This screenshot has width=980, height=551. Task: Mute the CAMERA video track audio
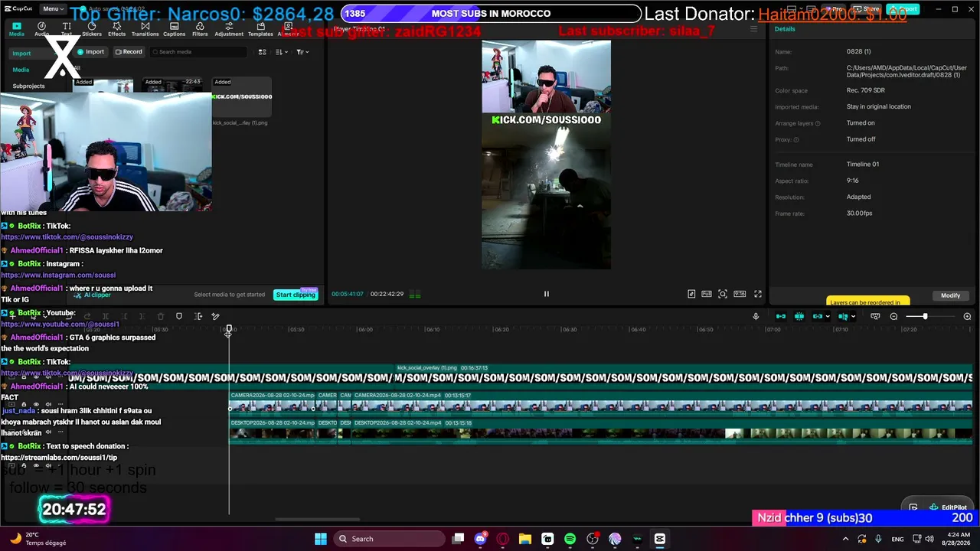tap(48, 404)
